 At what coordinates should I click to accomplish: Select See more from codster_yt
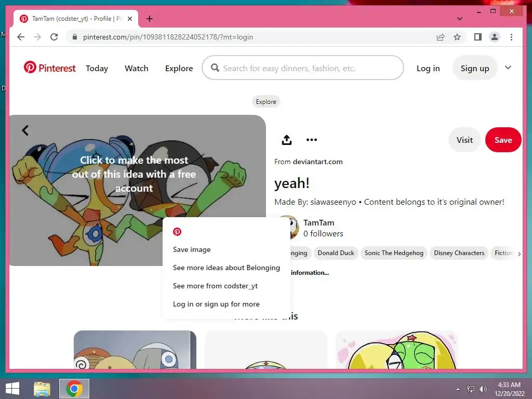[215, 286]
